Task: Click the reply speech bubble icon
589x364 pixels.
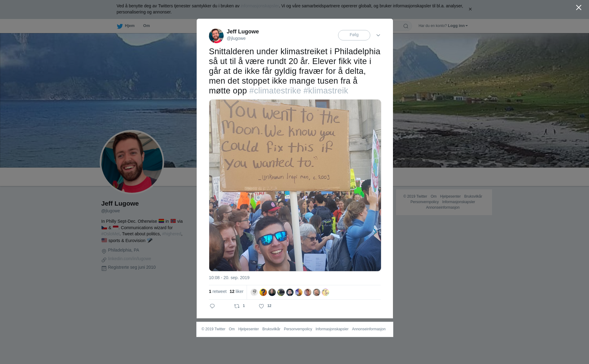Action: 212,306
